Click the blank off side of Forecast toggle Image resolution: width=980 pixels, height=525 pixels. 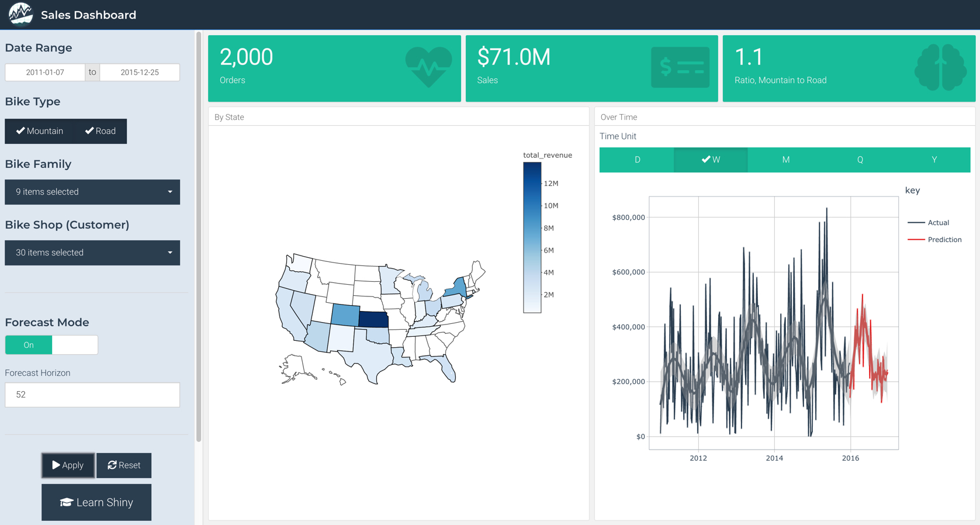point(75,345)
